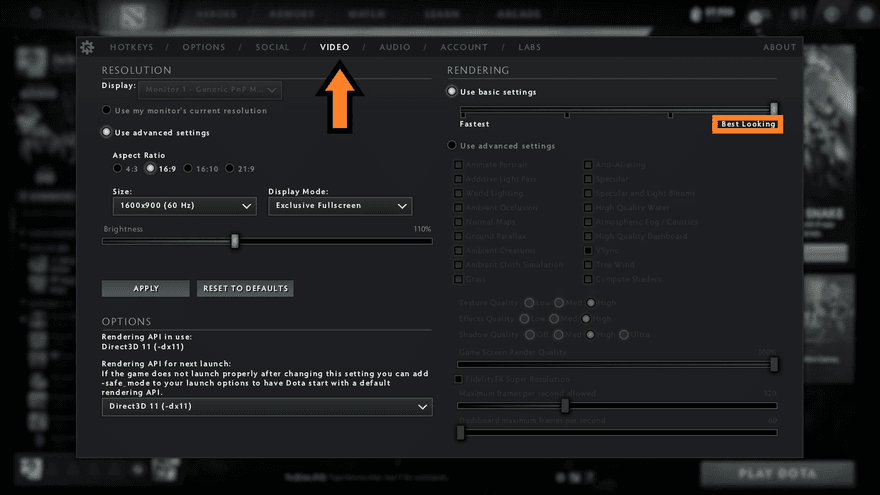Image resolution: width=880 pixels, height=495 pixels.
Task: Open the Size resolution dropdown
Action: [x=185, y=206]
